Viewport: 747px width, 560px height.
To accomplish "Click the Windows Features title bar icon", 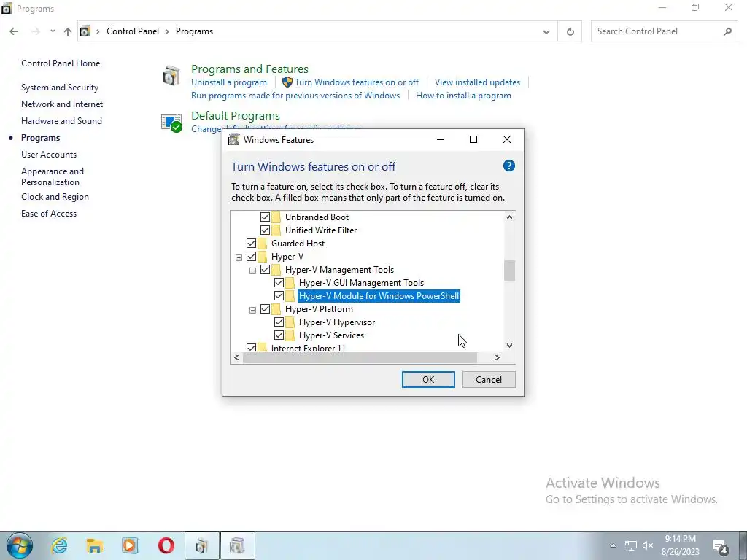I will tap(234, 139).
